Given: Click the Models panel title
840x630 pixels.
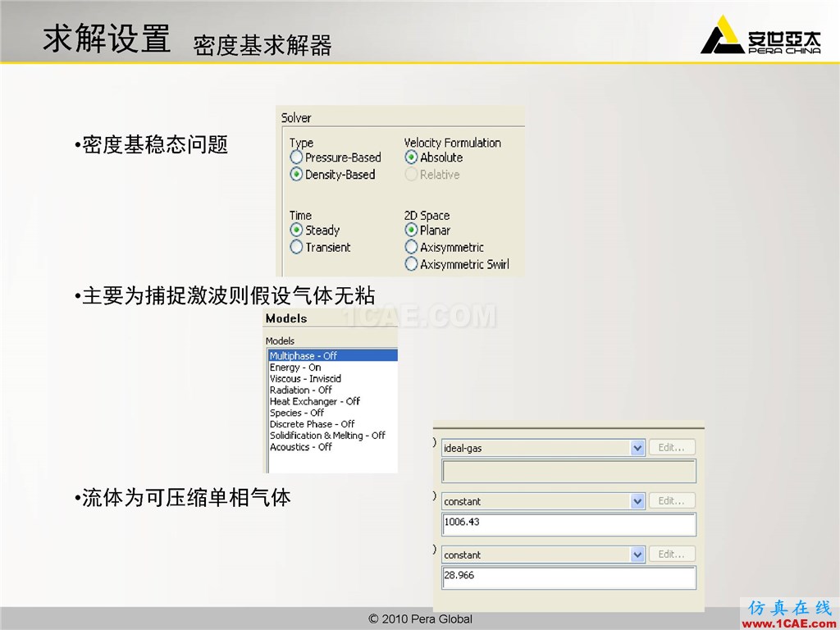Looking at the screenshot, I should 286,318.
